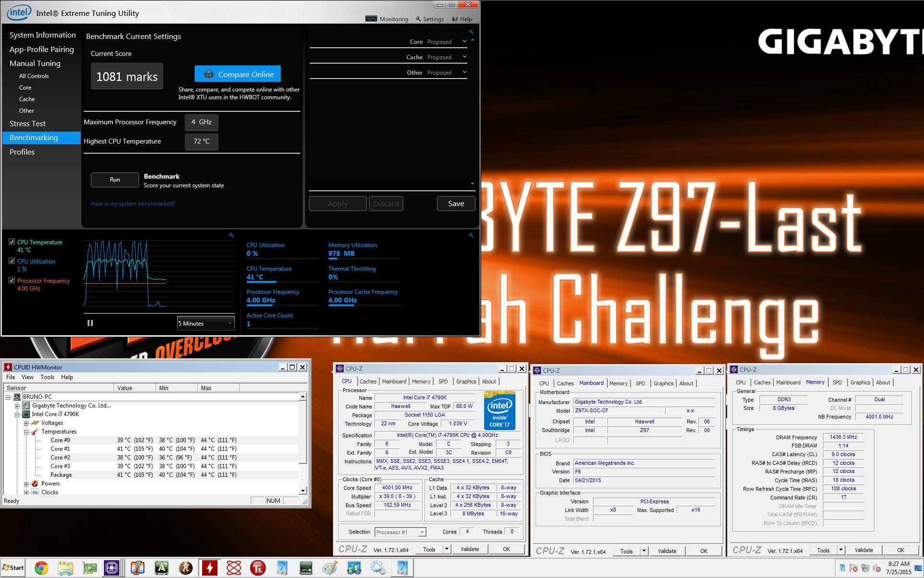Select All Controls under Manual Tuning
The height and width of the screenshot is (578, 924).
click(34, 76)
